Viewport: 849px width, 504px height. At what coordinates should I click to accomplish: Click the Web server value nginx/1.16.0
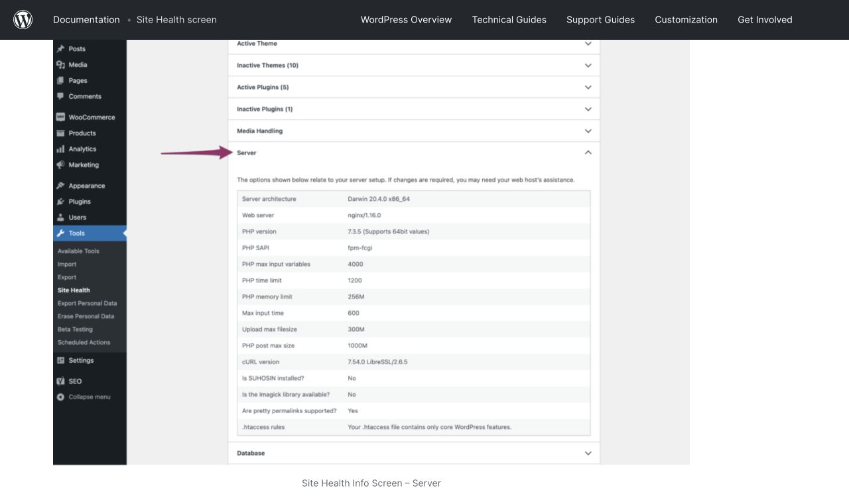point(364,216)
